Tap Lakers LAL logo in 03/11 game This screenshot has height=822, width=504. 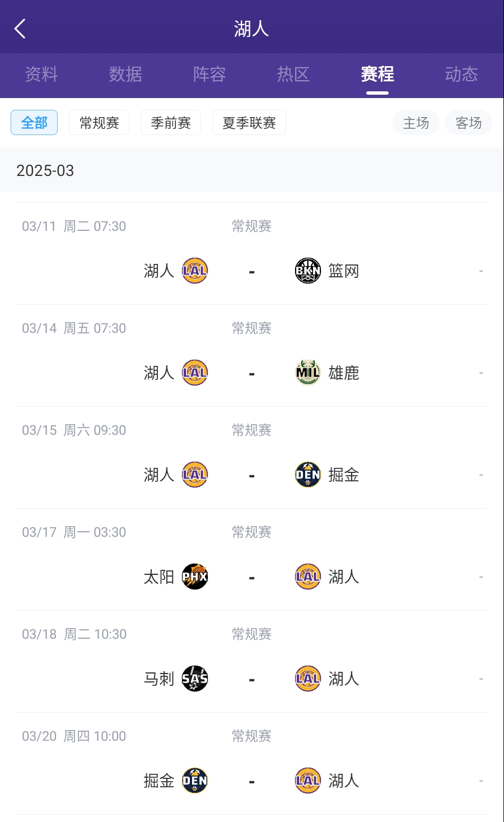coord(195,271)
